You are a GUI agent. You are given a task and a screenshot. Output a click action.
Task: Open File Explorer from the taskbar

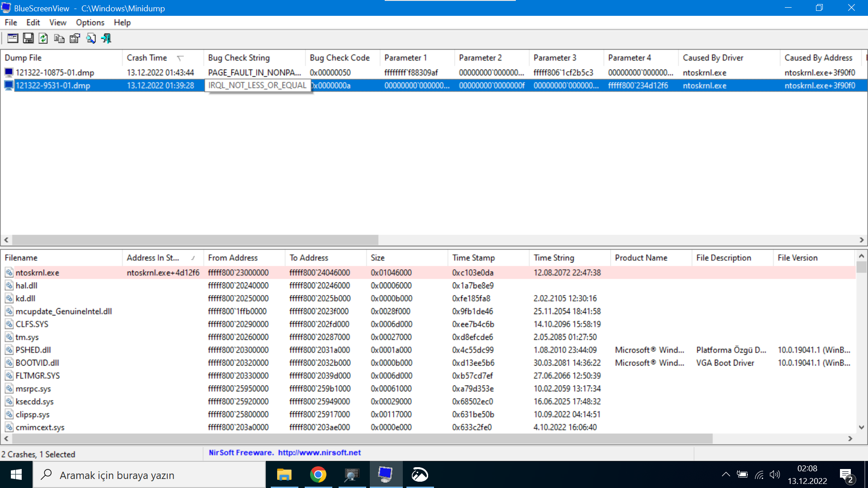[284, 475]
